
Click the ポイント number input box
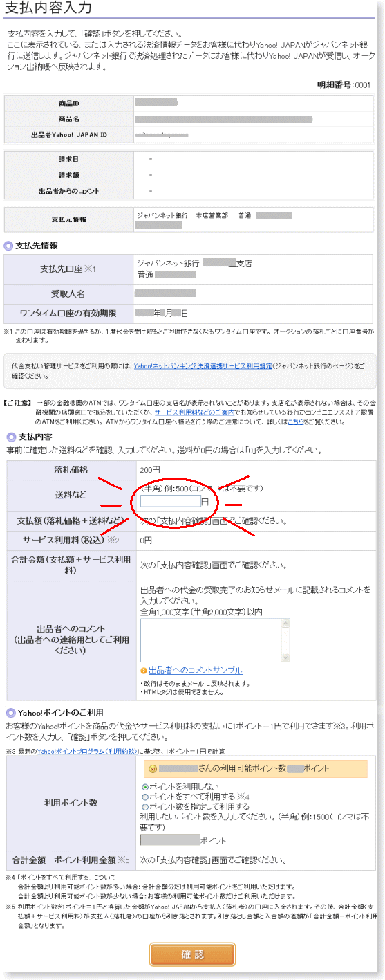[170, 840]
